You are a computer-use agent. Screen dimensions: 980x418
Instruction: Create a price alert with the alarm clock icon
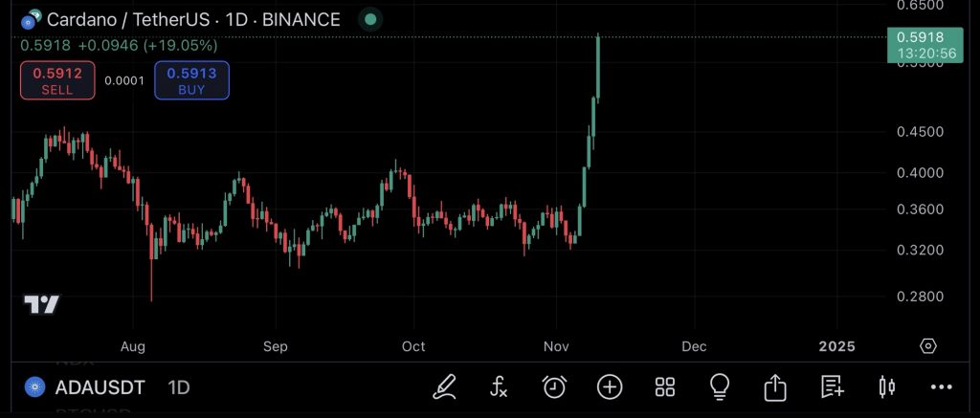(554, 386)
